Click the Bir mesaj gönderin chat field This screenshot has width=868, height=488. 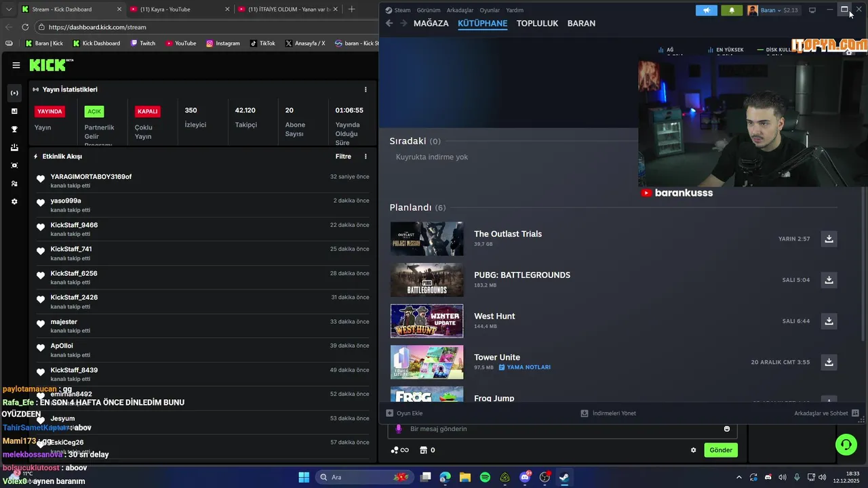coord(562,429)
